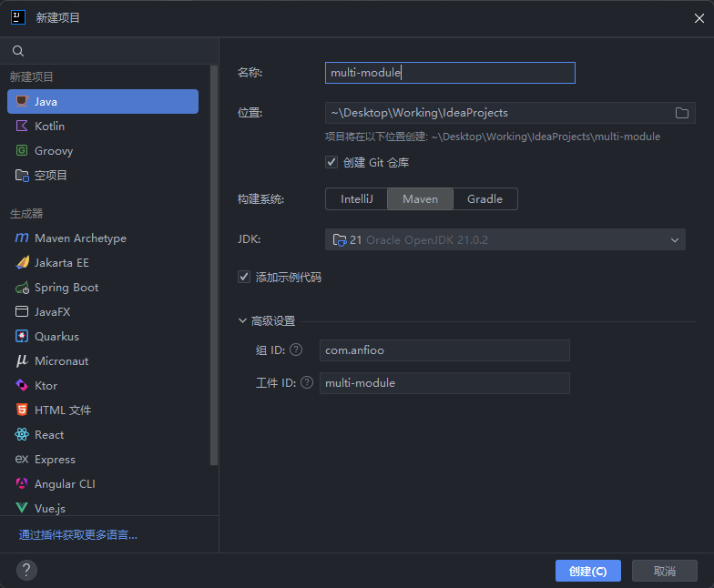Toggle the 创建 Git 仓库 checkbox
714x588 pixels.
coord(331,162)
